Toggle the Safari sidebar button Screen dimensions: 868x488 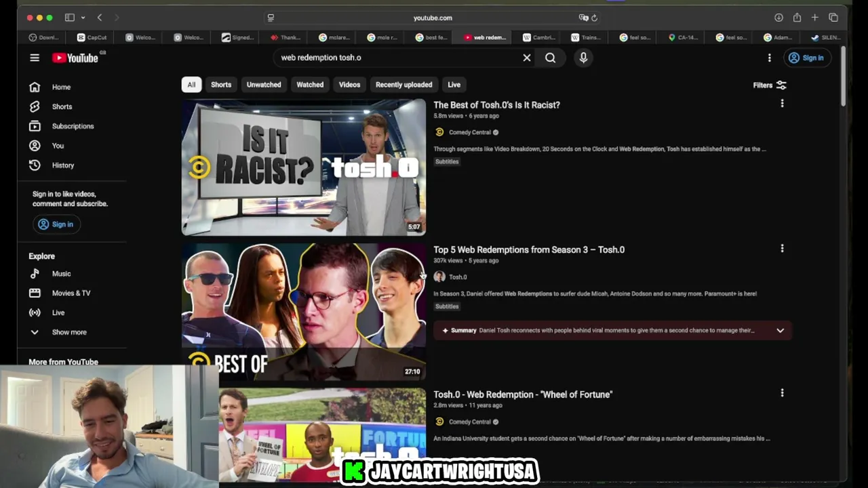[x=69, y=18]
